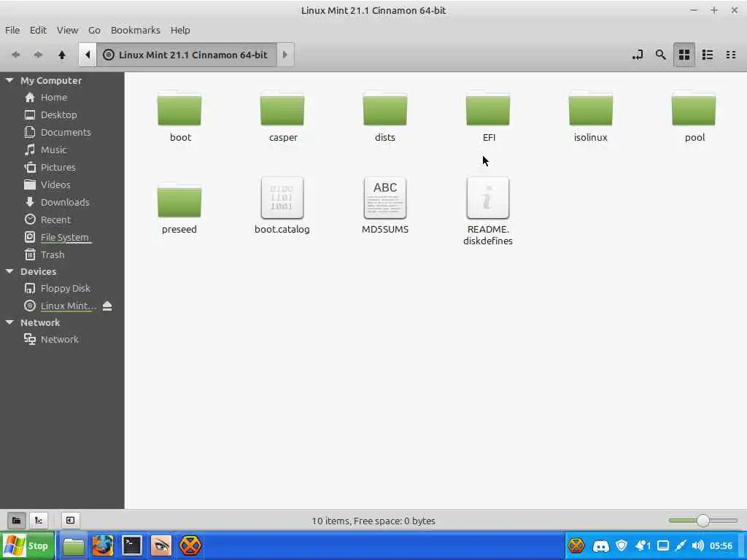Select the MD5SUMS text file

pos(385,205)
